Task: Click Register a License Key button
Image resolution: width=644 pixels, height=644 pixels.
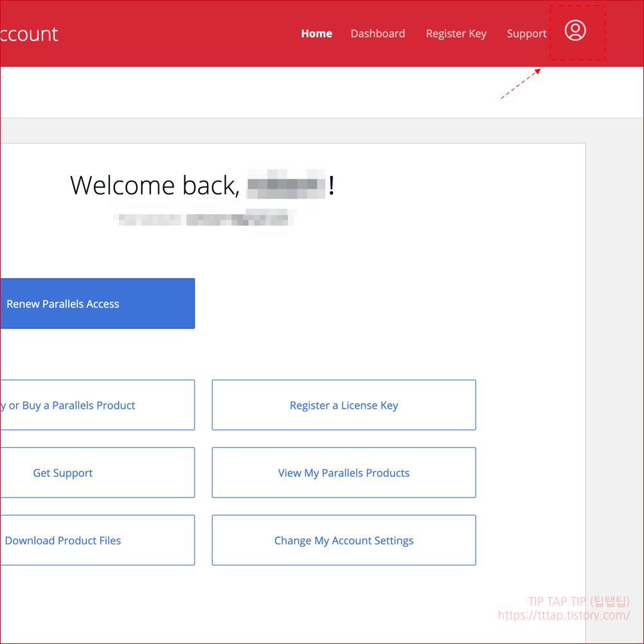Action: coord(344,405)
